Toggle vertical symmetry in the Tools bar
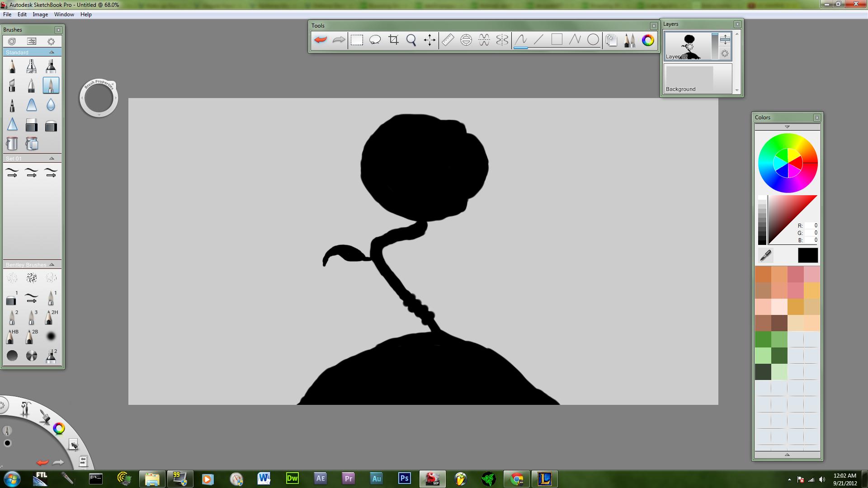The image size is (868, 488). point(502,40)
